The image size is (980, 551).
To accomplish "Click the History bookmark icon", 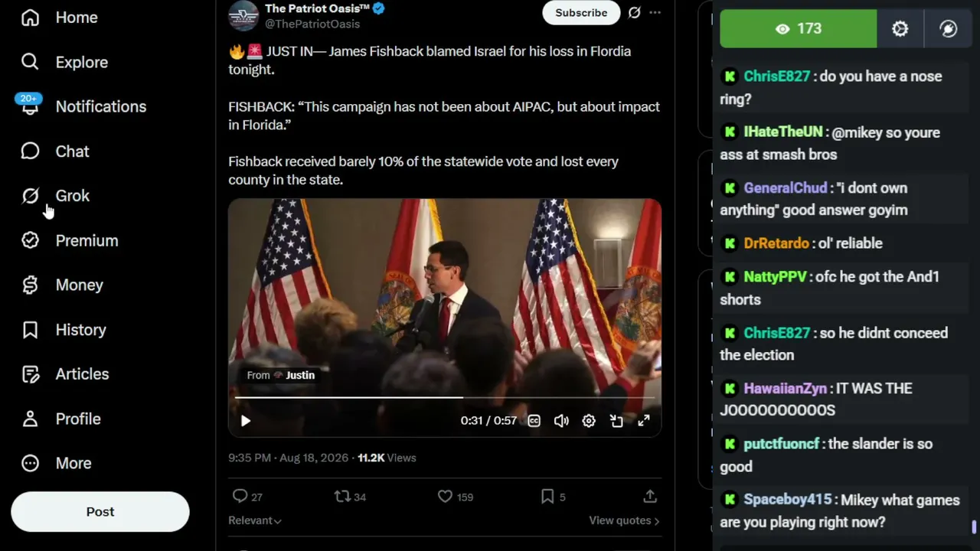I will pos(30,330).
